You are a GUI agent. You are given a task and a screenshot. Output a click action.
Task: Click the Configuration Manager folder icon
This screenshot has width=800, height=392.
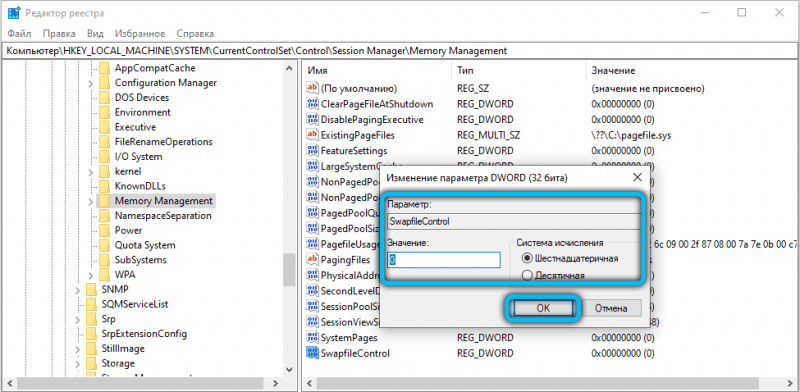104,83
